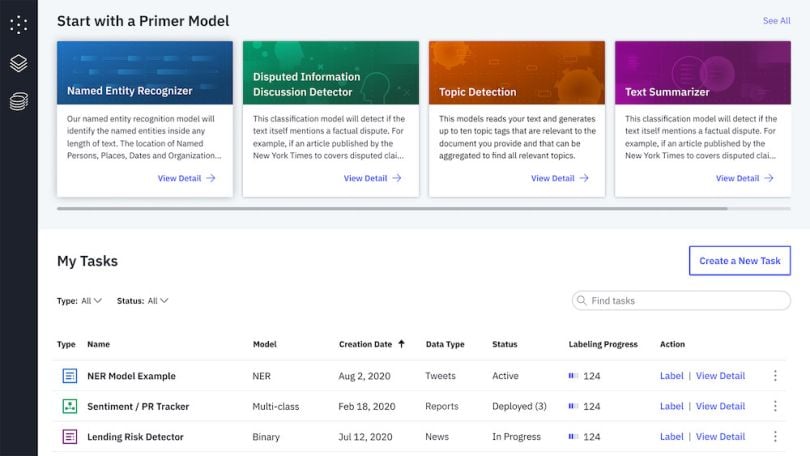
Task: Click the News data type cell
Action: click(437, 437)
